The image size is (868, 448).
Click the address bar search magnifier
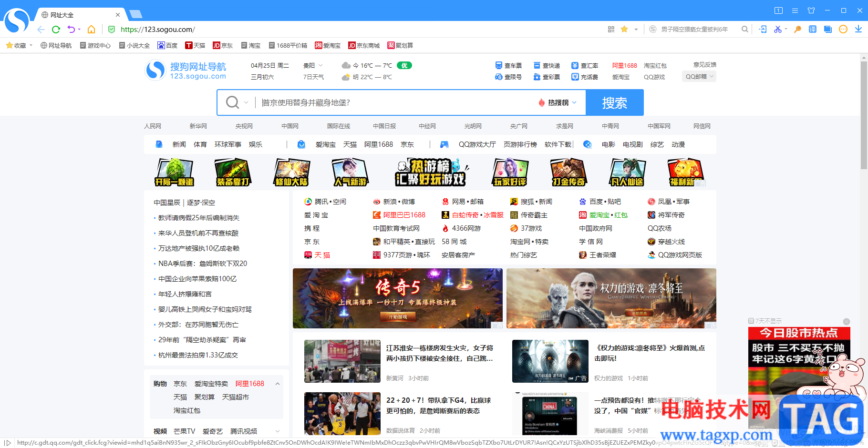(744, 30)
